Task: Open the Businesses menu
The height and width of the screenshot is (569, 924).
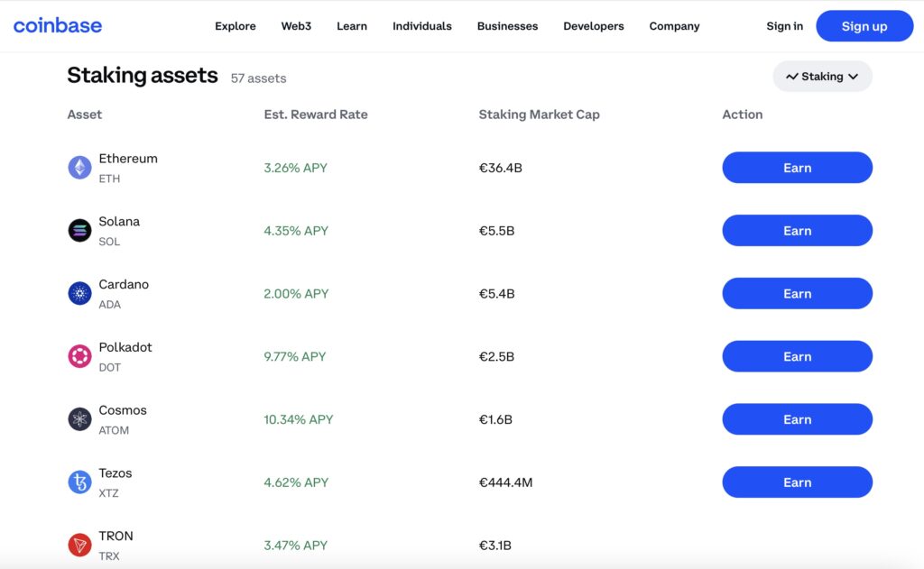Action: 507,26
